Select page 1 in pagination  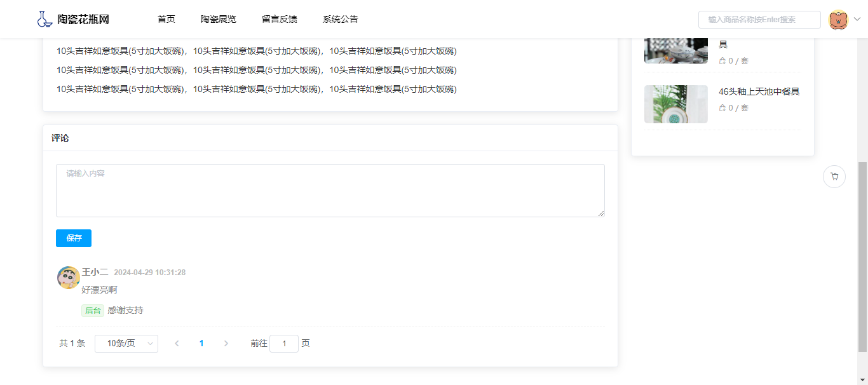pos(201,344)
